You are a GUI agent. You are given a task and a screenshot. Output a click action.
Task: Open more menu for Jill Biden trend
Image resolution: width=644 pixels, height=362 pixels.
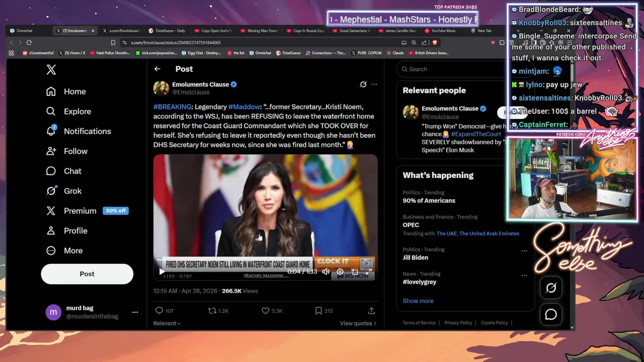[x=524, y=251]
